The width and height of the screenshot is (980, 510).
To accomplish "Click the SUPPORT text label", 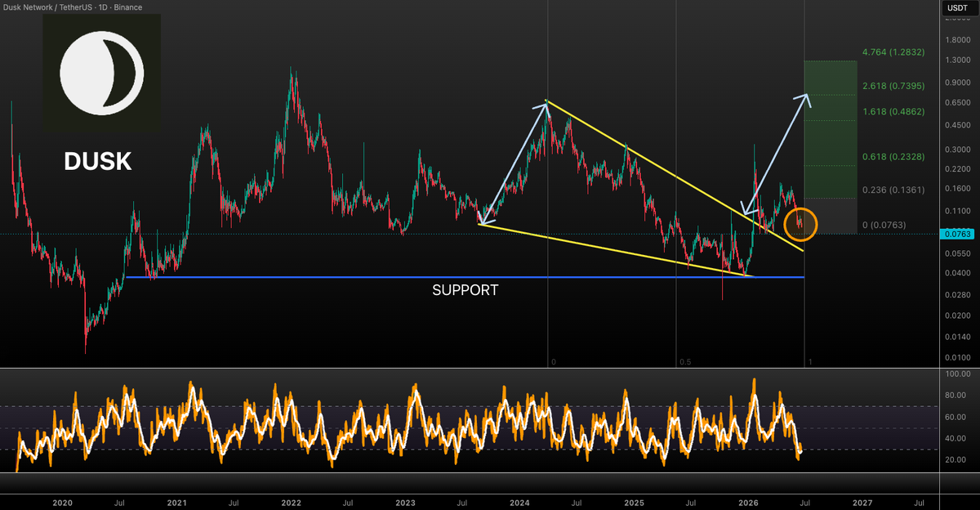I will [465, 290].
